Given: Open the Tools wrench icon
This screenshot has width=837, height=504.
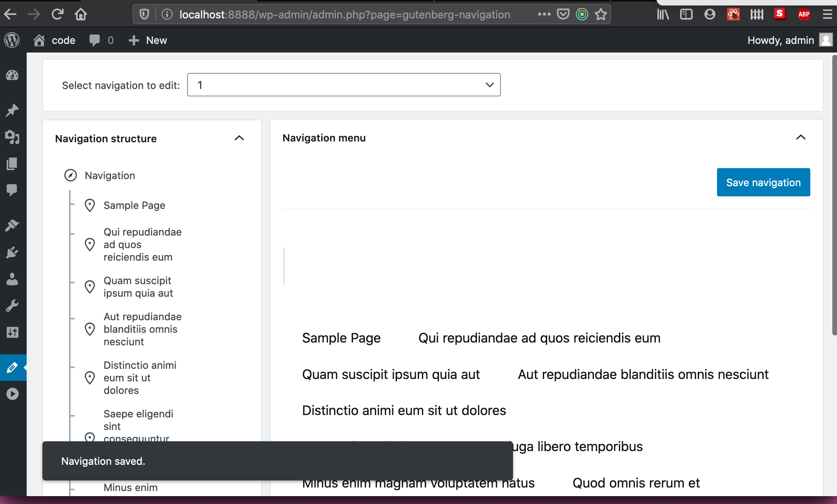Looking at the screenshot, I should tap(12, 306).
